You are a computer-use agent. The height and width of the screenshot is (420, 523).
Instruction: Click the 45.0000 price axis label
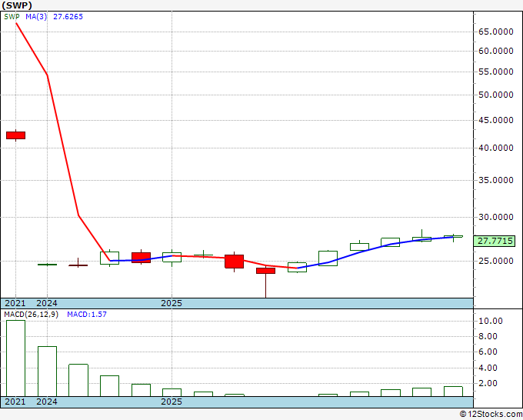496,120
